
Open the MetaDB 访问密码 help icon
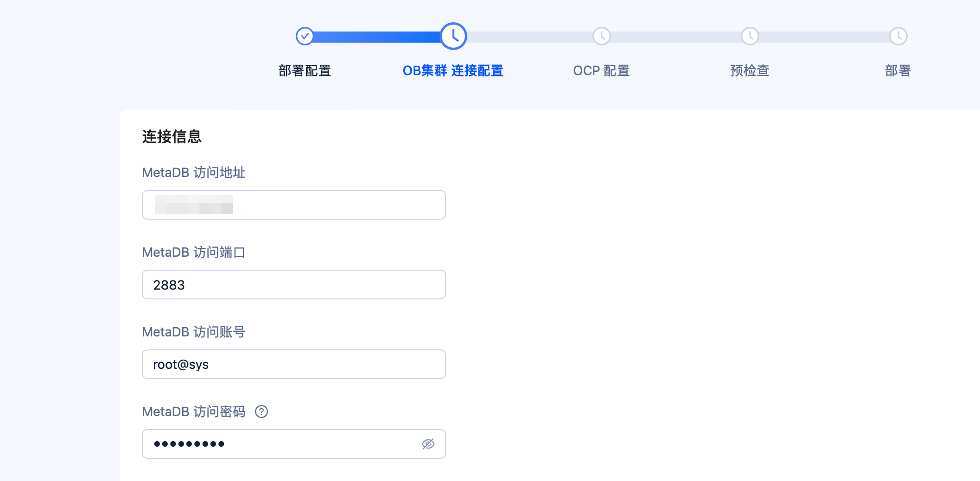click(x=261, y=411)
